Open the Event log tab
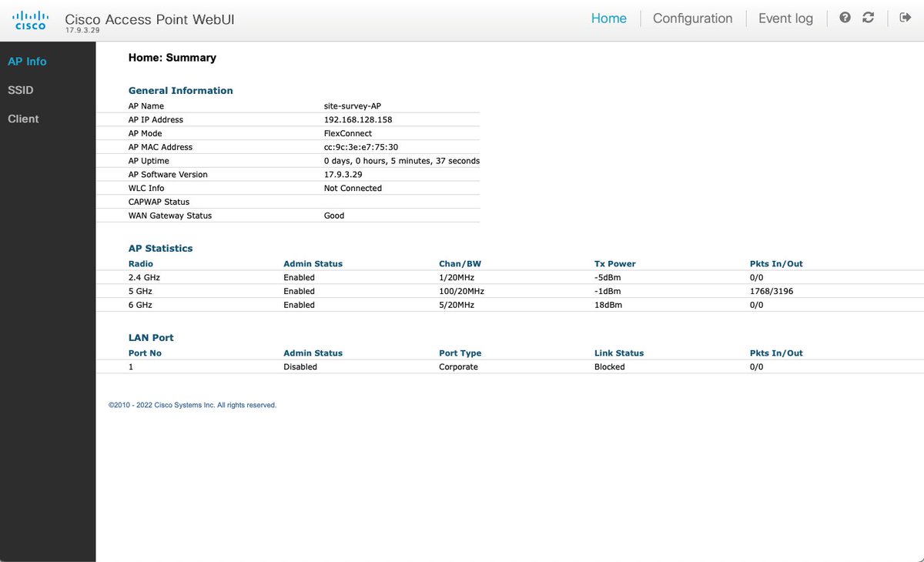924x562 pixels. click(785, 18)
